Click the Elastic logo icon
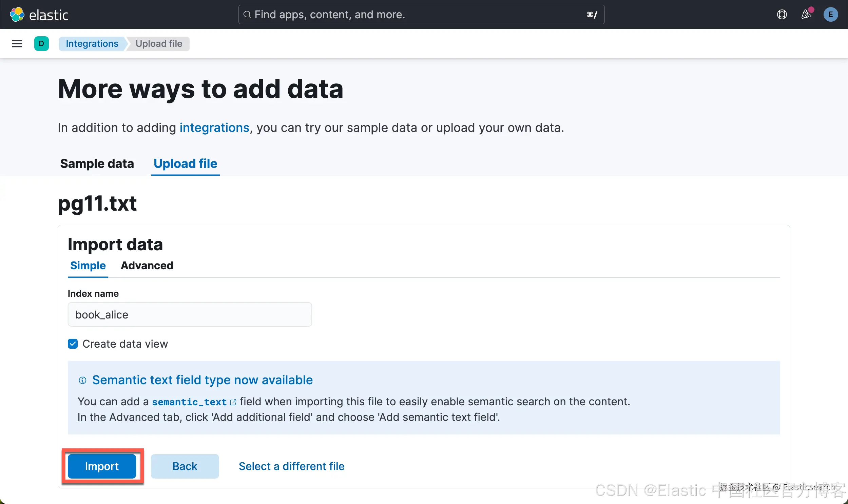The width and height of the screenshot is (848, 504). (17, 15)
